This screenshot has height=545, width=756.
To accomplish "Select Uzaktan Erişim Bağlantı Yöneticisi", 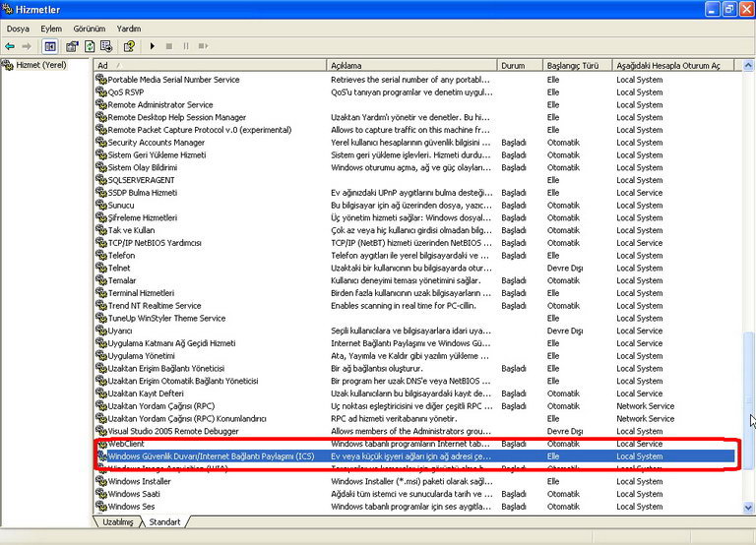I will pos(165,368).
